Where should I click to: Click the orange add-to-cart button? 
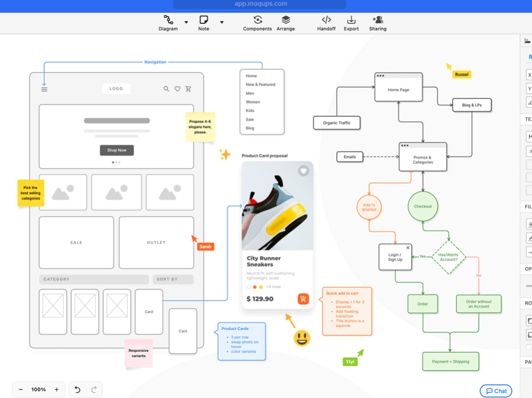coord(303,299)
